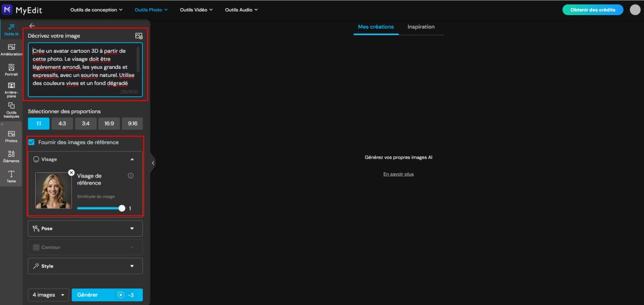Click the reference face thumbnail
The image size is (644, 305).
point(53,190)
